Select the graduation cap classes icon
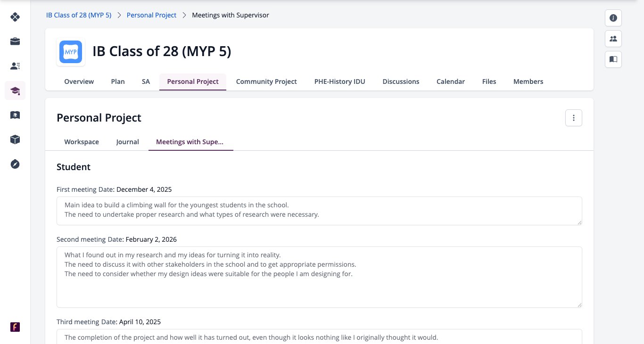644x344 pixels. click(15, 90)
